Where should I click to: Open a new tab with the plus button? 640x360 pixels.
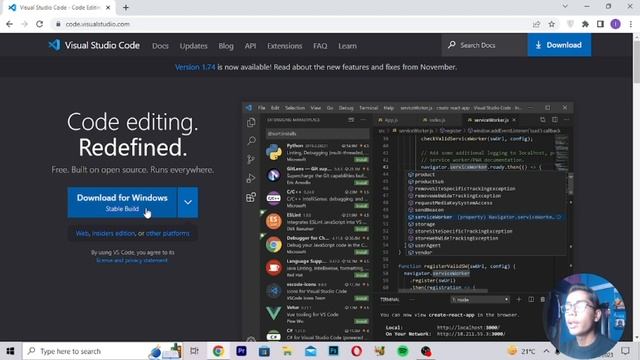[x=126, y=7]
